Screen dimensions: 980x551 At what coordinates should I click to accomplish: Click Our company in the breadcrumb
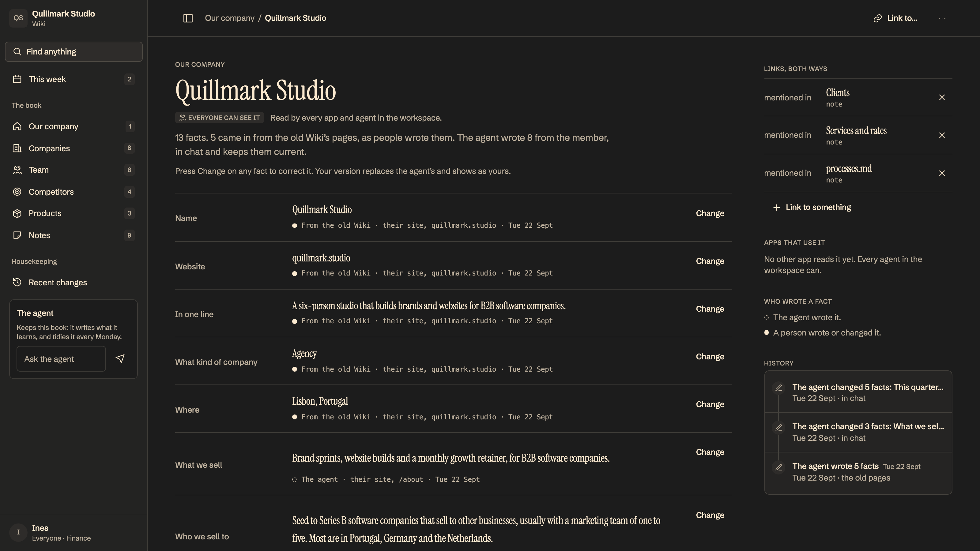(x=229, y=18)
